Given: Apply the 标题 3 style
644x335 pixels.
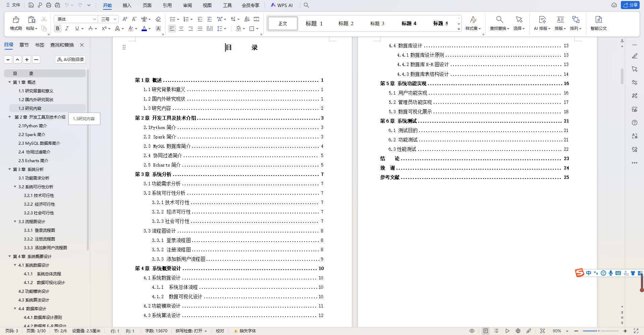Looking at the screenshot, I should [377, 23].
